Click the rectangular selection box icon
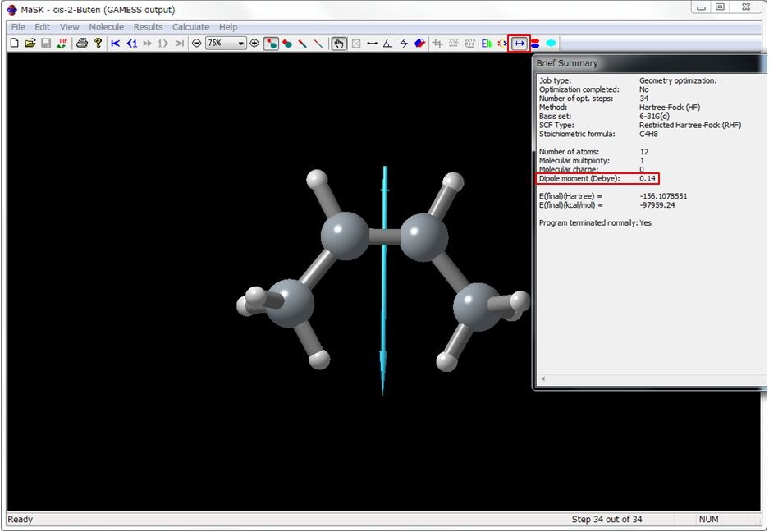The image size is (769, 532). [355, 43]
